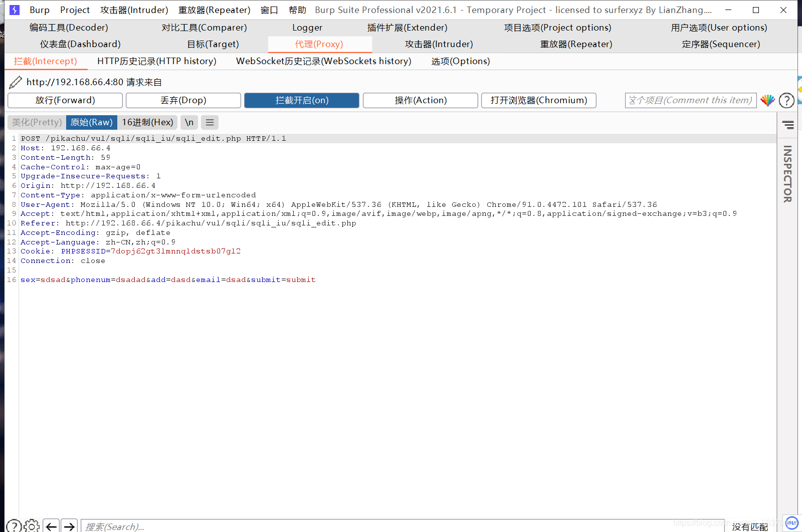Screen dimensions: 802x532
Task: Switch to the User options tab
Action: [719, 28]
